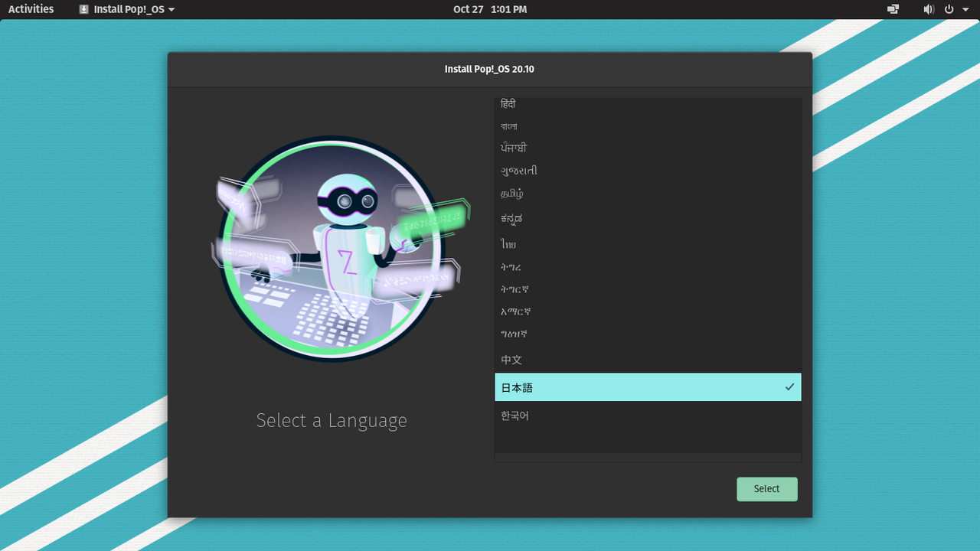The height and width of the screenshot is (551, 980).
Task: Click the highlighted 日本語 language row
Action: coord(648,387)
